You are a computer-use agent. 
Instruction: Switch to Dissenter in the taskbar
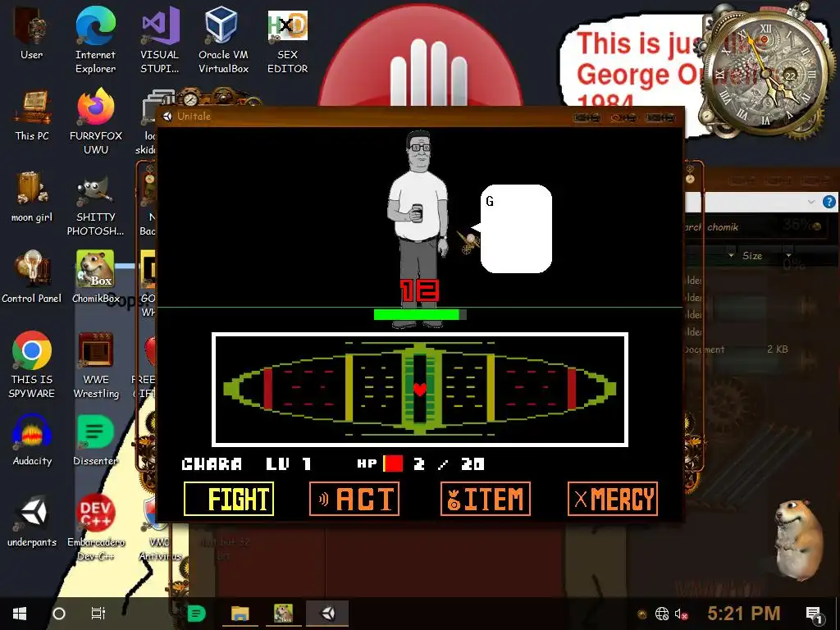197,614
